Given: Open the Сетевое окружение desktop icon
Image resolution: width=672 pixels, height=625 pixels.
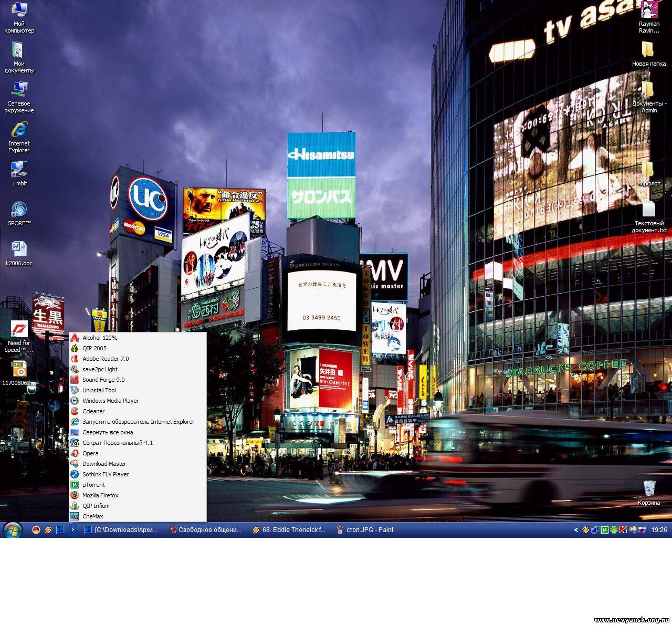Looking at the screenshot, I should [19, 97].
